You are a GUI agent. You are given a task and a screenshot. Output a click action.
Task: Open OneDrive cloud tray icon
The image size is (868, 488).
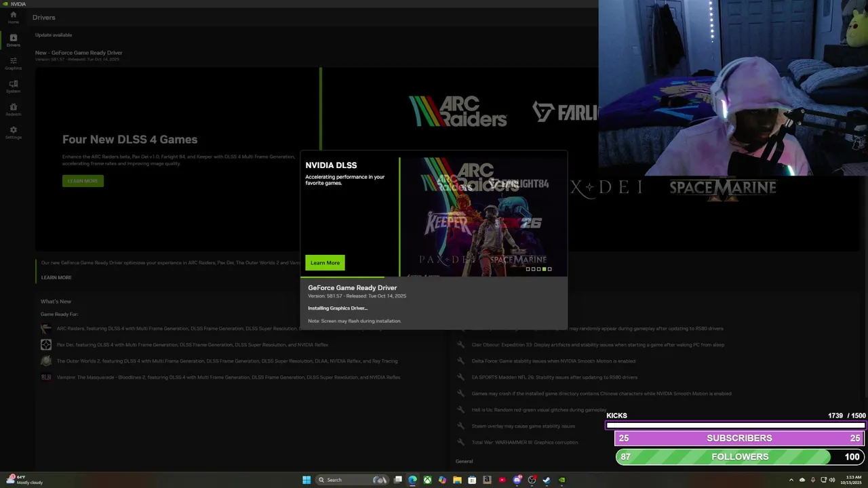coord(802,480)
